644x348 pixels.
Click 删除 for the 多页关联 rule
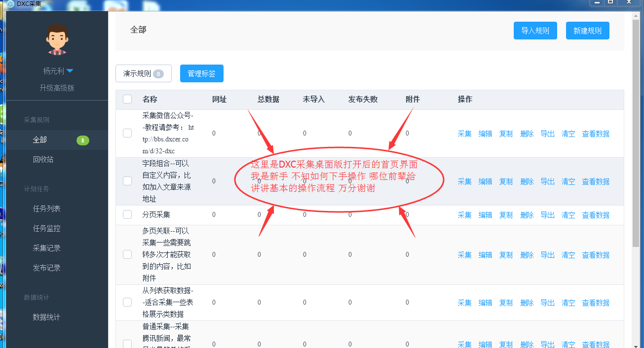[527, 255]
